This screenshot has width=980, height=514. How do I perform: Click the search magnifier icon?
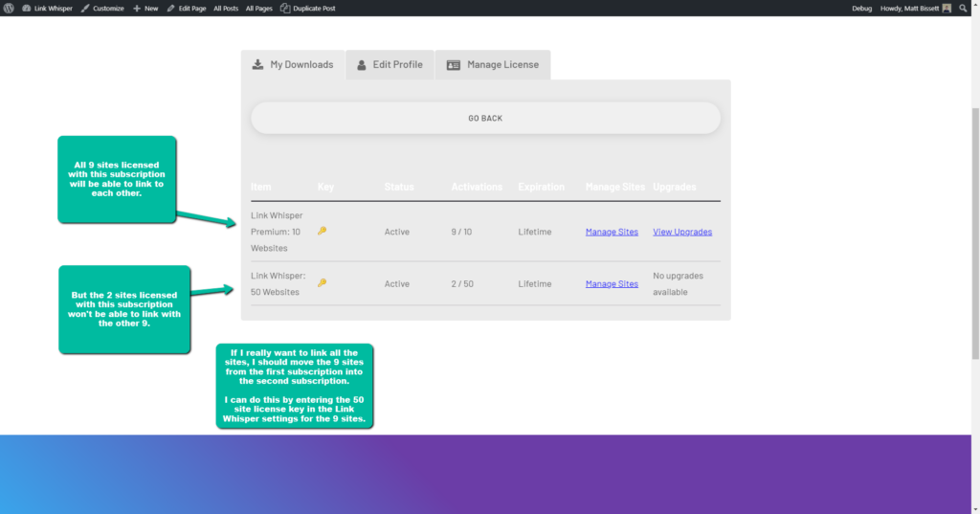coord(963,8)
